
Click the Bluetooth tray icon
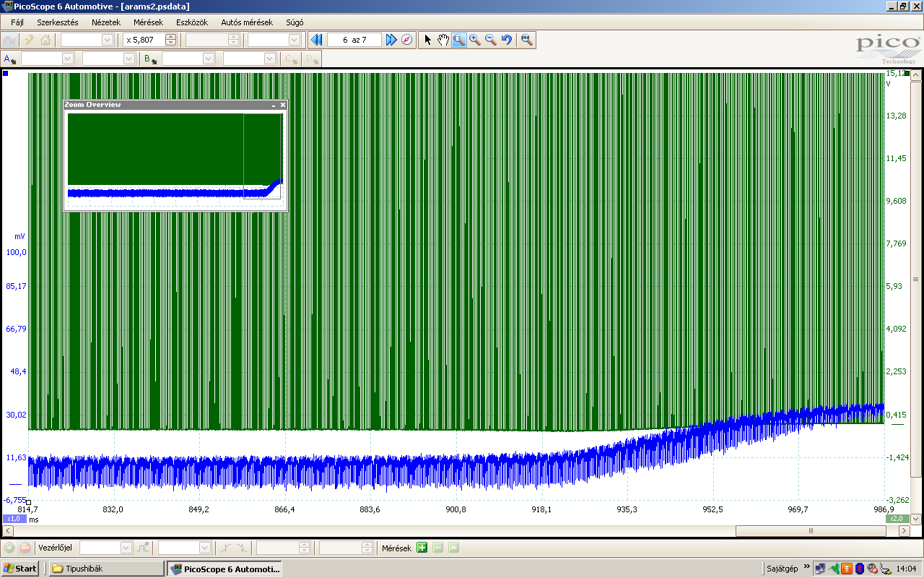[860, 569]
